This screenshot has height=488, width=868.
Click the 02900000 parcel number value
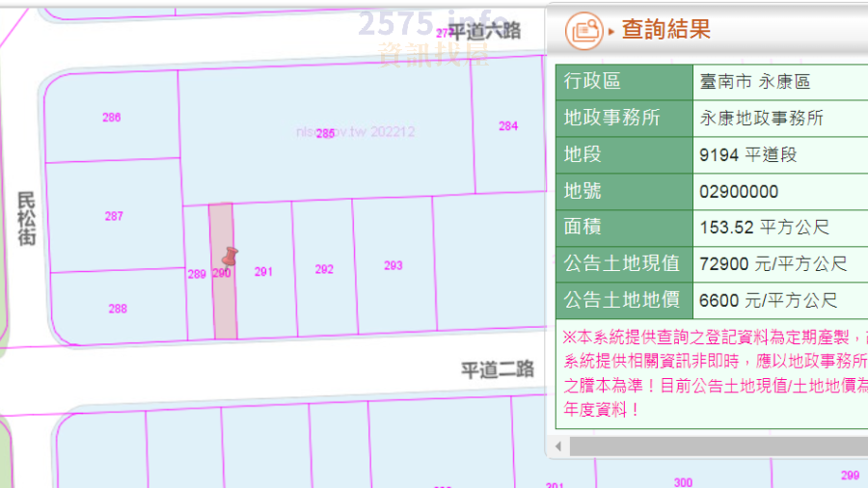click(x=739, y=192)
